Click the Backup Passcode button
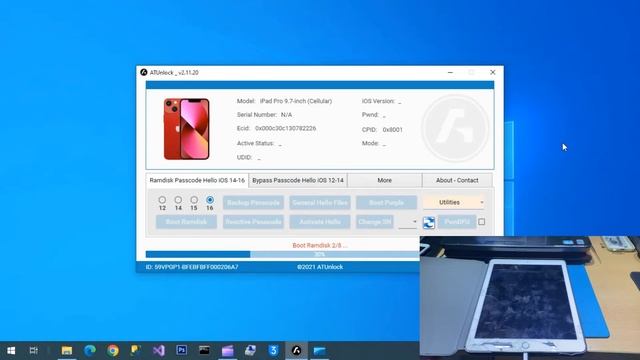This screenshot has height=360, width=640. click(253, 202)
